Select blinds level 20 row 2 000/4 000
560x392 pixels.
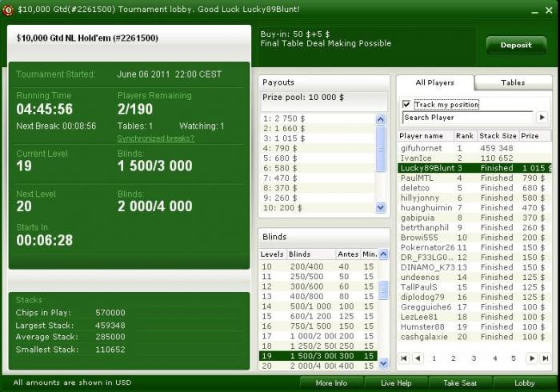[318, 366]
